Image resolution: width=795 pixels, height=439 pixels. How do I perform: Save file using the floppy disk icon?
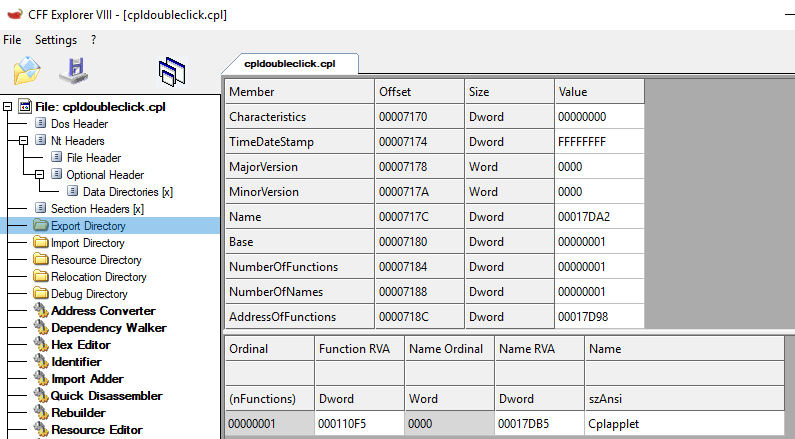(x=74, y=70)
